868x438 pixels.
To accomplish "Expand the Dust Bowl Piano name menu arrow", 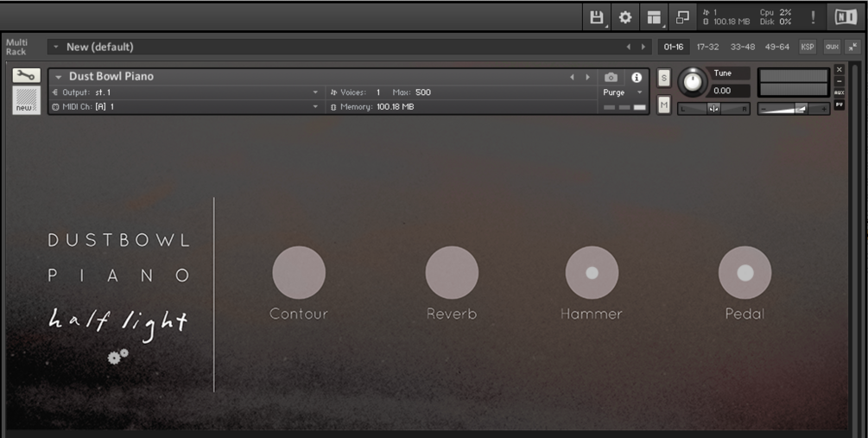I will tap(58, 77).
